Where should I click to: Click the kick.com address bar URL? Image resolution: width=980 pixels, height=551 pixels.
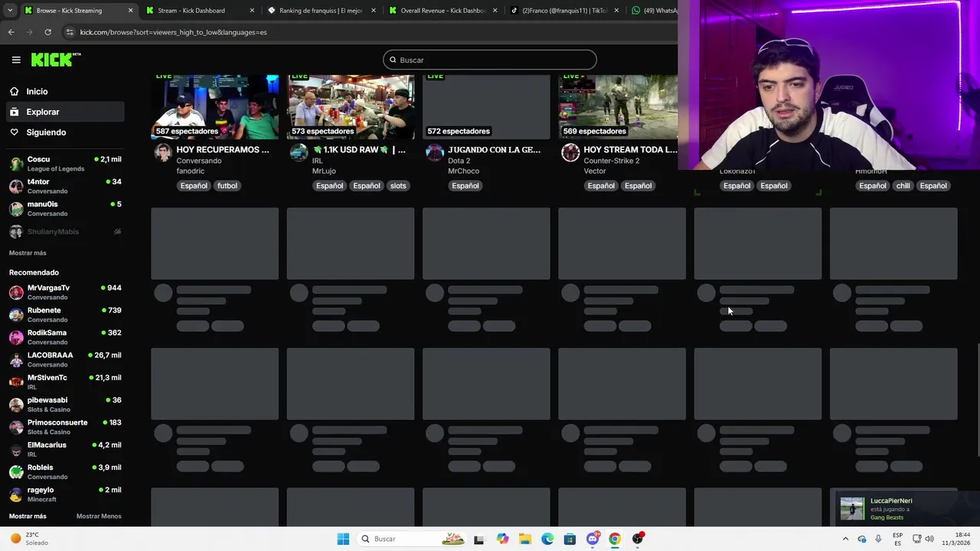173,32
